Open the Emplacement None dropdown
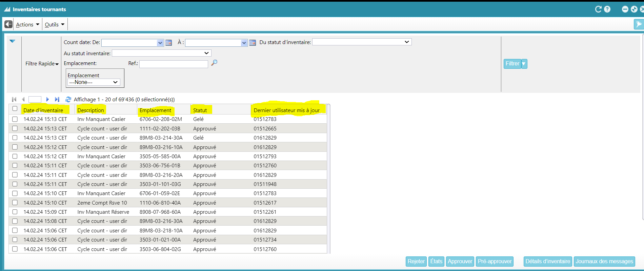The image size is (644, 271). pyautogui.click(x=94, y=82)
